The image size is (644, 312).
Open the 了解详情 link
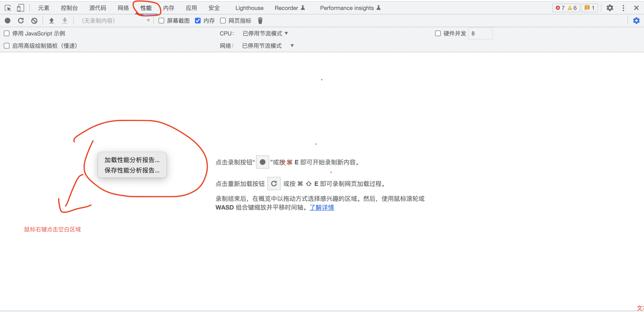tap(322, 207)
